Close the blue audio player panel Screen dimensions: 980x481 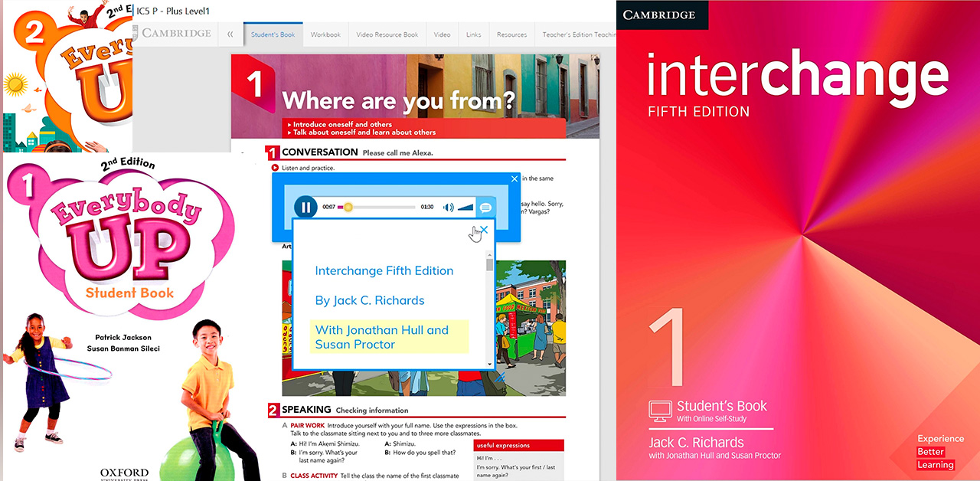click(514, 179)
